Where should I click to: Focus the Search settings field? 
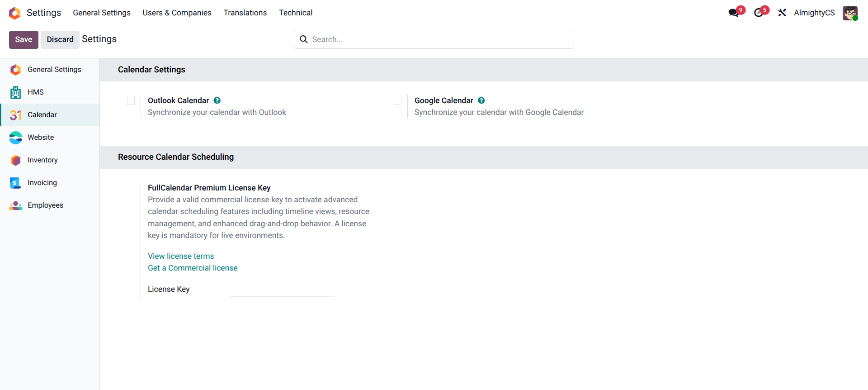click(434, 40)
